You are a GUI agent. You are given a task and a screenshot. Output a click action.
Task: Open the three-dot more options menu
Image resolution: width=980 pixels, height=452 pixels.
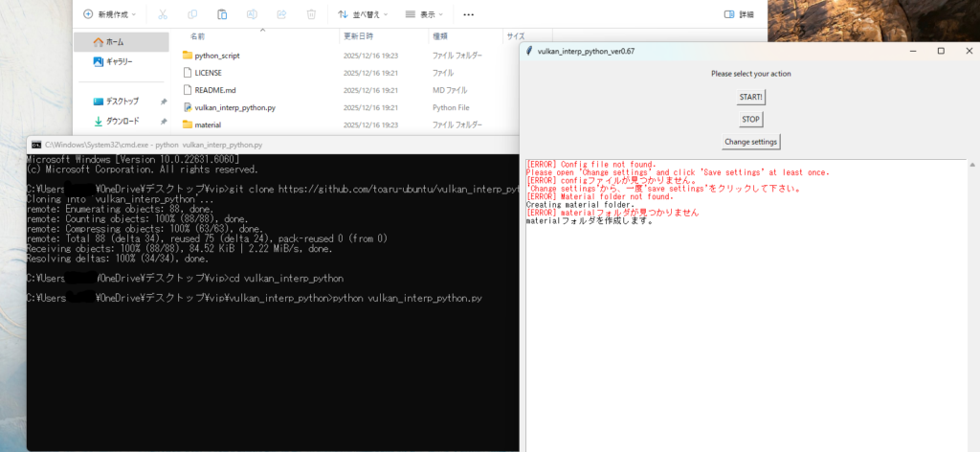[468, 15]
